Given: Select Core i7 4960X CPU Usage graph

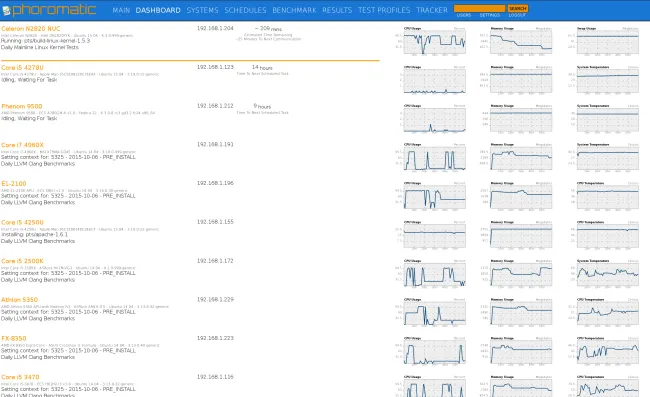Looking at the screenshot, I should (x=430, y=157).
